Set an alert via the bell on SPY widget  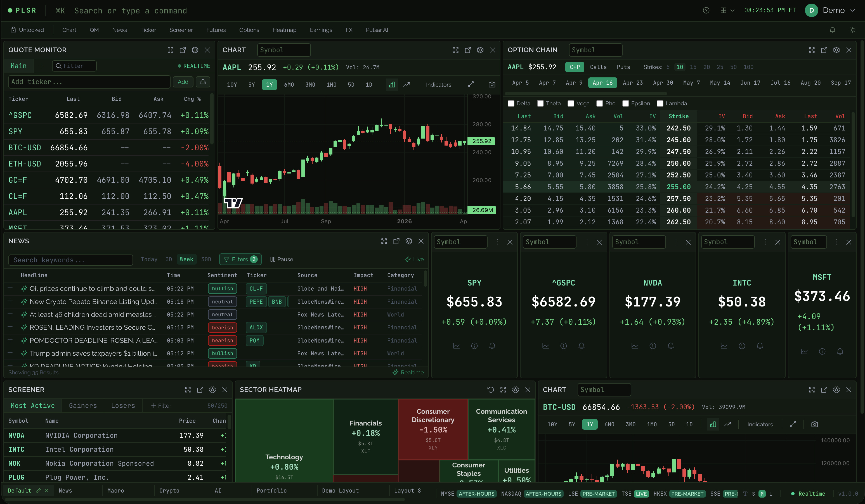tap(492, 346)
